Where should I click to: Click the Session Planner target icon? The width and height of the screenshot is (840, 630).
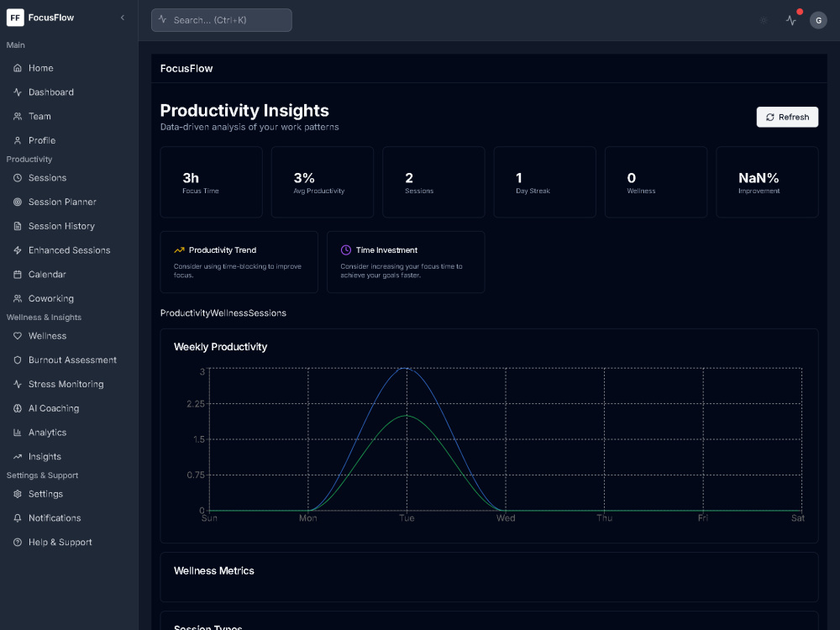pos(18,202)
